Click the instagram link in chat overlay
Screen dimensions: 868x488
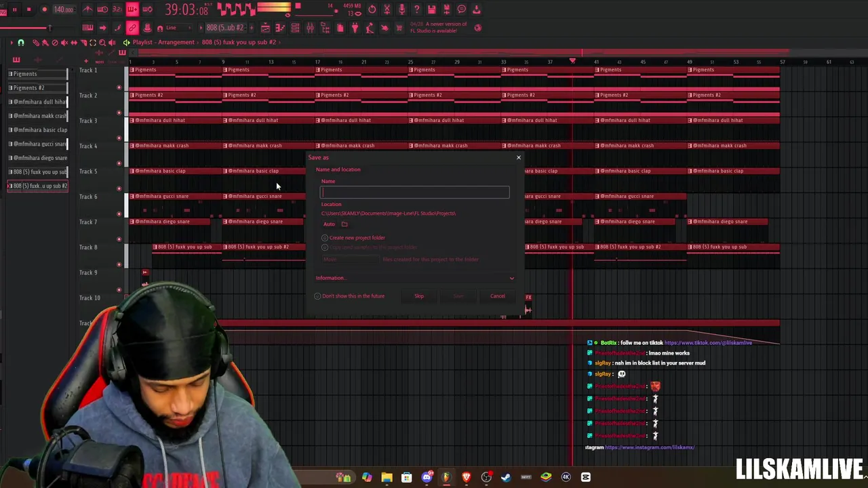[650, 447]
